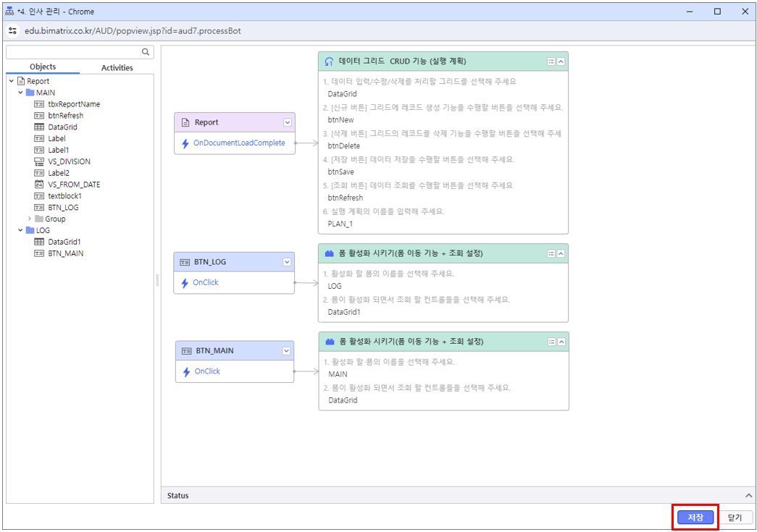Click the lightning icon beside OnDocumentLoadComplete
757x532 pixels.
tap(184, 143)
